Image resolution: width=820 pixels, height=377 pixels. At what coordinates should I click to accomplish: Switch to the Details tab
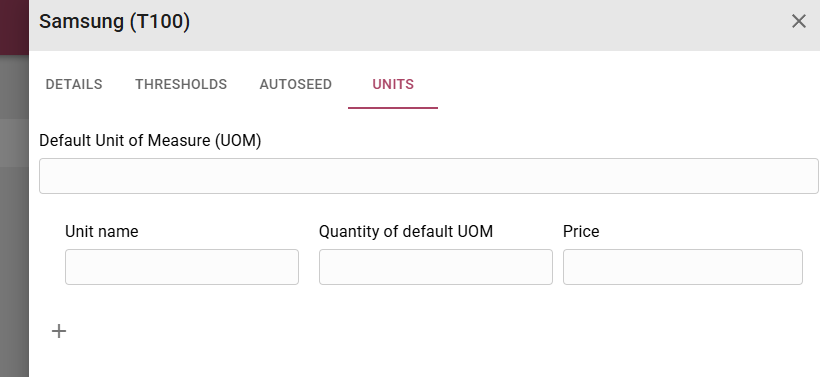click(74, 84)
